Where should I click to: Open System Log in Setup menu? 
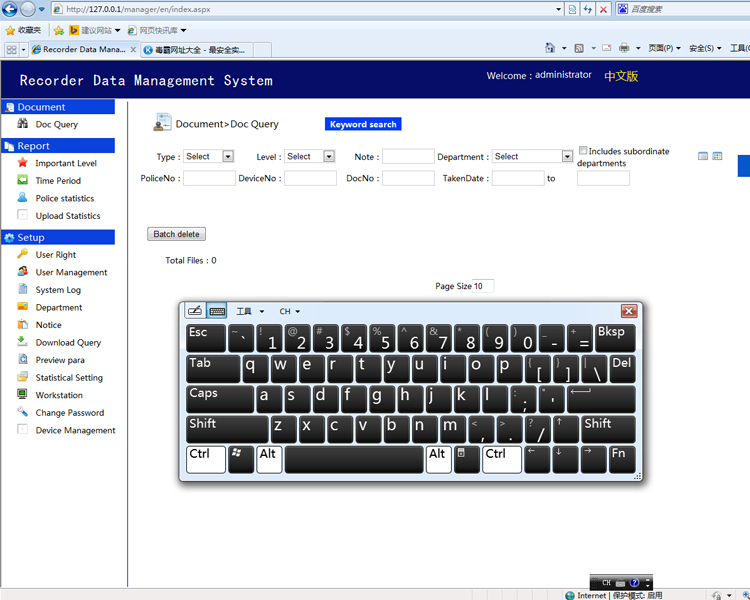point(58,290)
